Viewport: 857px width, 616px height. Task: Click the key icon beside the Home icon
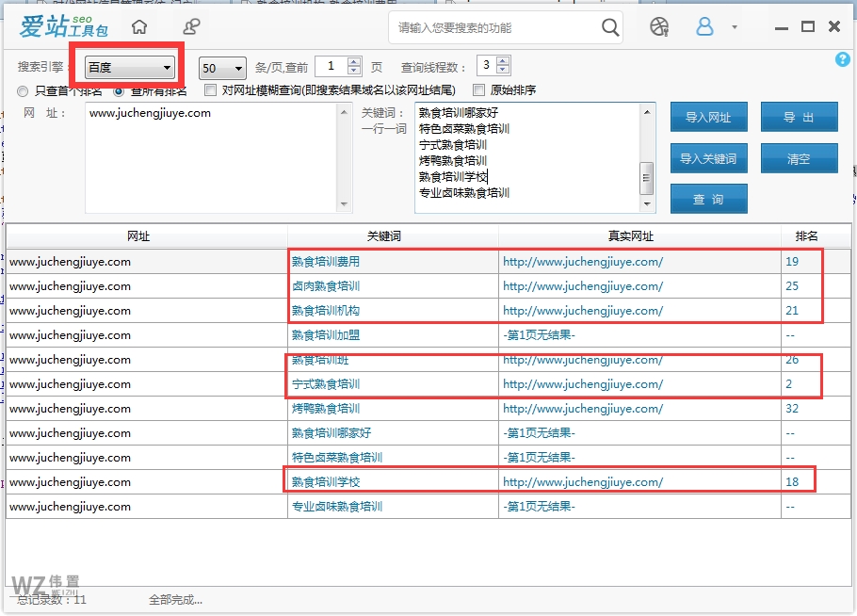pos(190,26)
